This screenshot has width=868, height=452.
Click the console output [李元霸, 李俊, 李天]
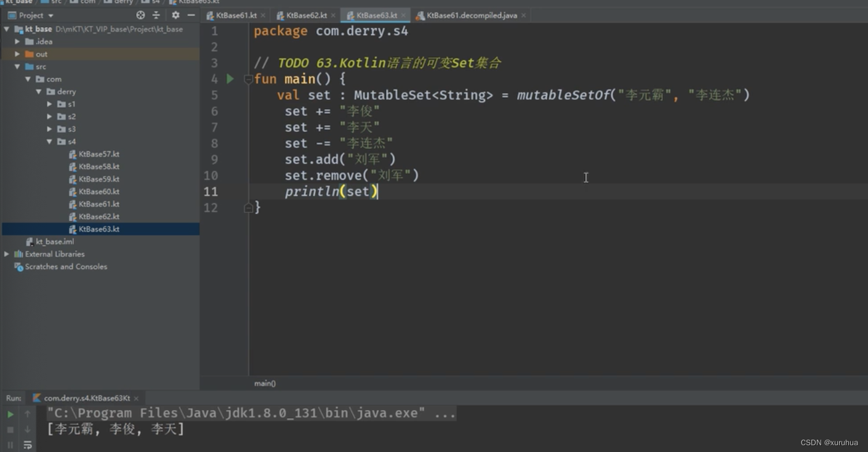[x=116, y=429]
